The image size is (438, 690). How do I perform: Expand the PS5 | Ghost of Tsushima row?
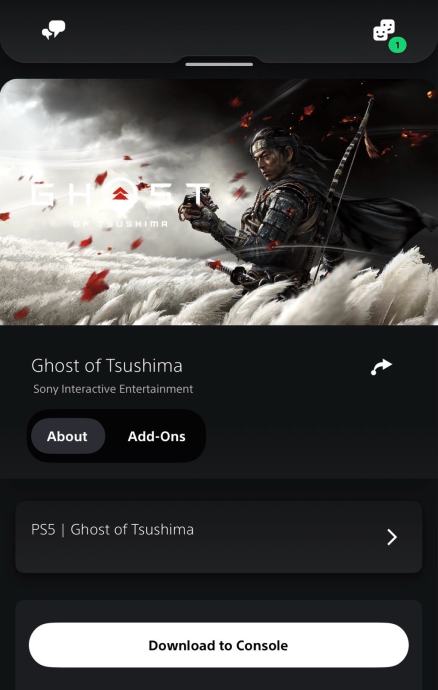tap(219, 537)
